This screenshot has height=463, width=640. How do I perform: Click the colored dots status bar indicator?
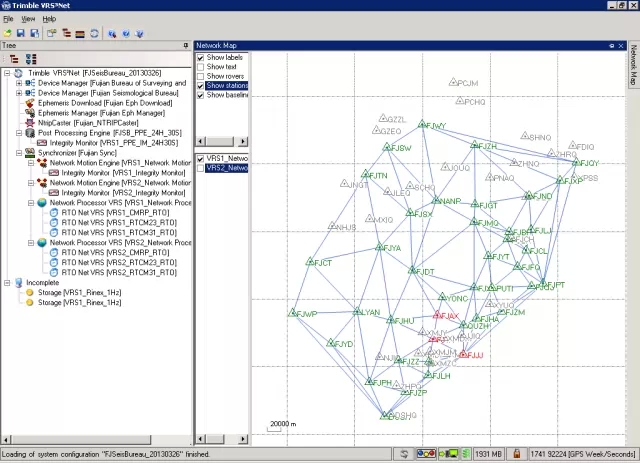pyautogui.click(x=426, y=454)
